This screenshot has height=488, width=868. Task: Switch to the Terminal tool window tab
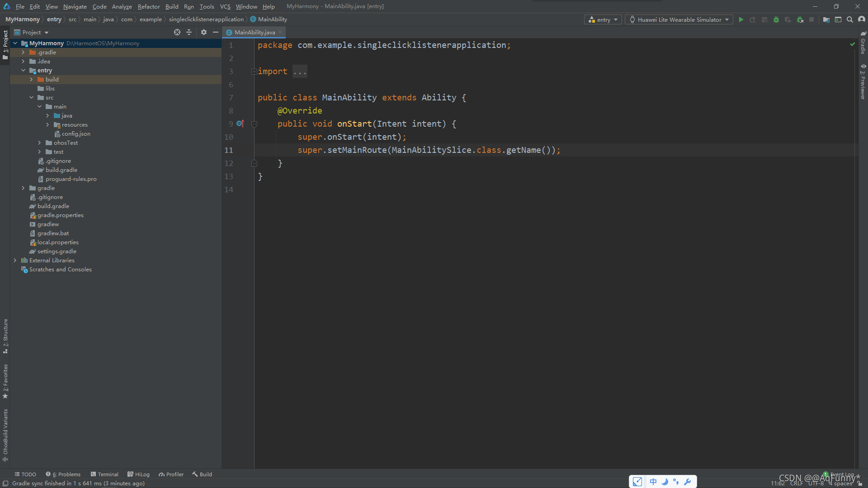pos(104,474)
